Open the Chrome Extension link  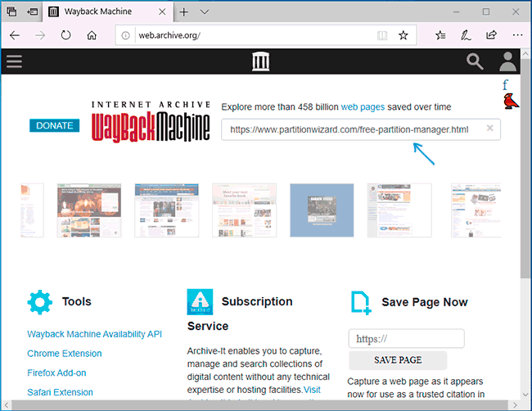click(x=65, y=354)
